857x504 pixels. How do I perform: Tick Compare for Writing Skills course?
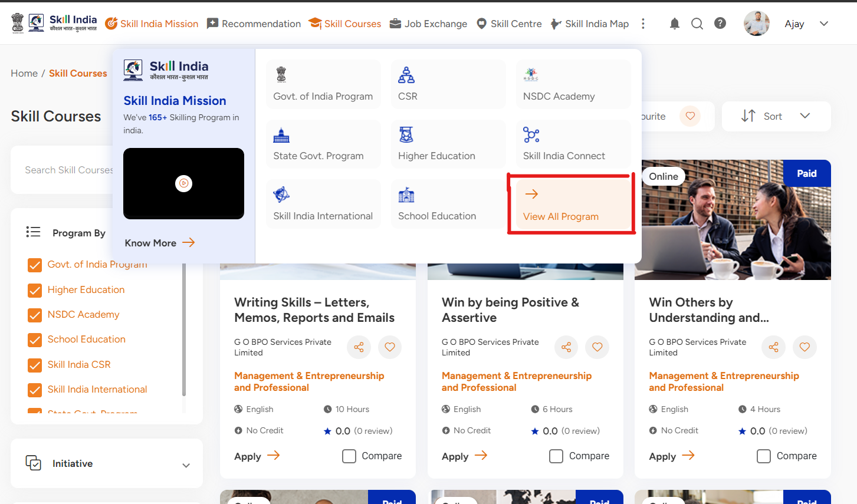[x=349, y=456]
